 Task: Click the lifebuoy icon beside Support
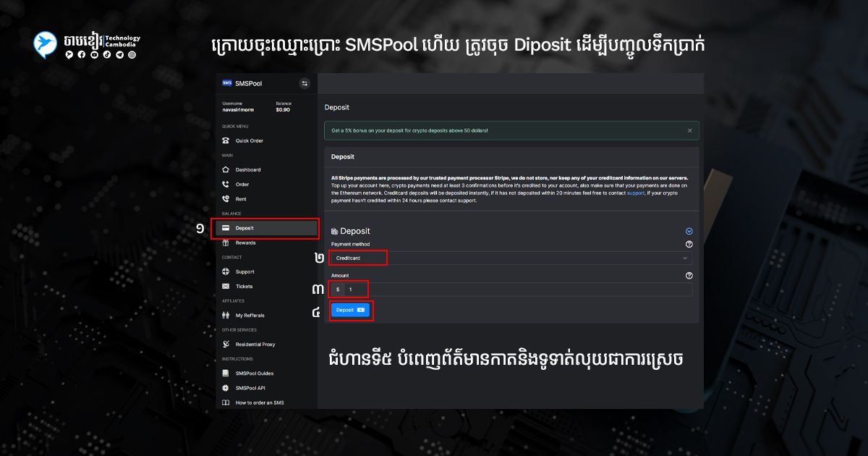click(226, 271)
